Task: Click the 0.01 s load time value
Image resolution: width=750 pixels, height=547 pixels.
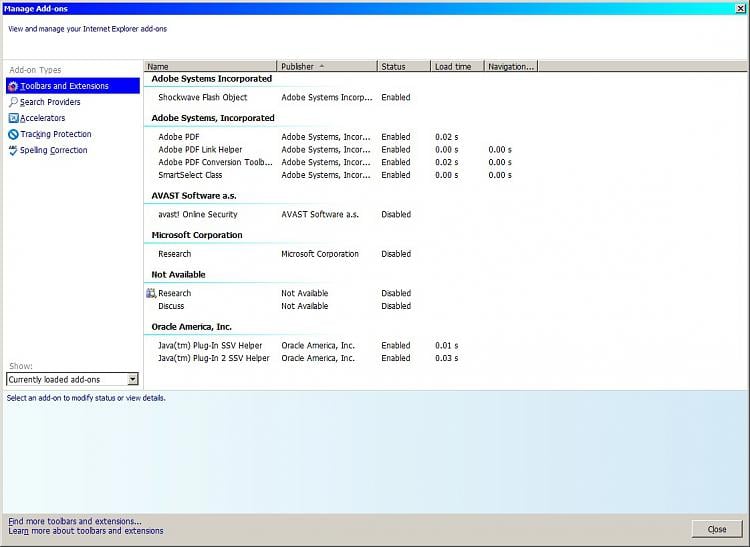Action: click(446, 345)
